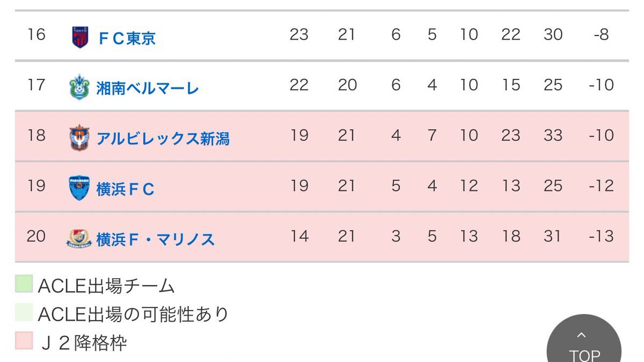The width and height of the screenshot is (644, 362).
Task: Open the 横浜Ｆ・マリノス team link
Action: [156, 240]
